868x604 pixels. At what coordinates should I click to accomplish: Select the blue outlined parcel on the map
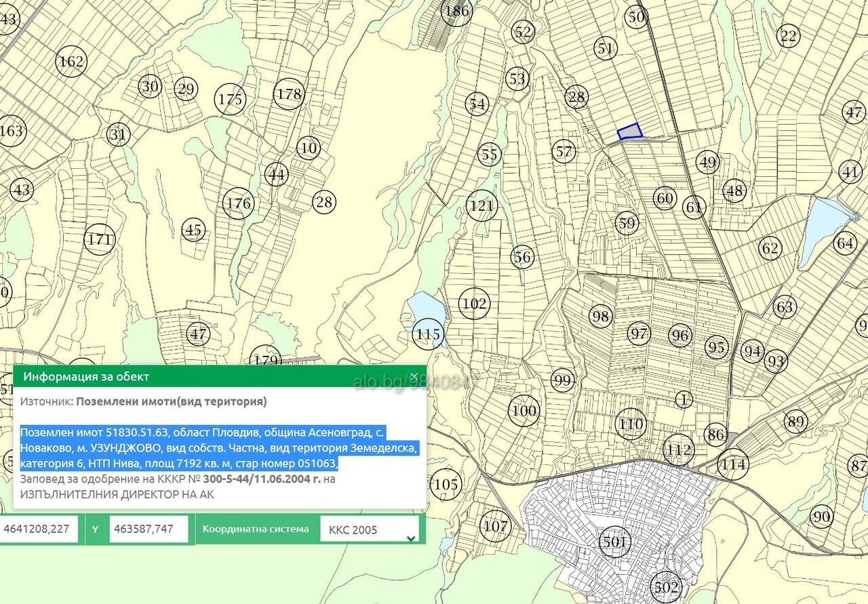click(630, 131)
